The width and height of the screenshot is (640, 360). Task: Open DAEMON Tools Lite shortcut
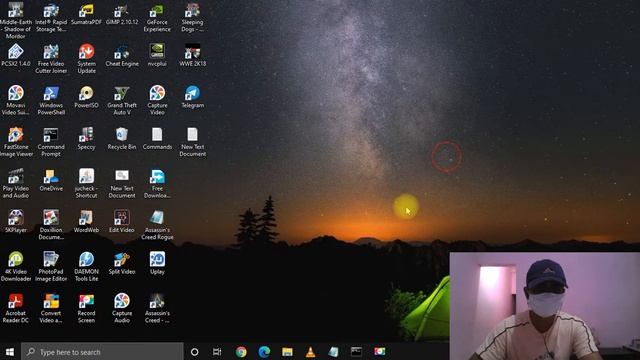pos(86,267)
